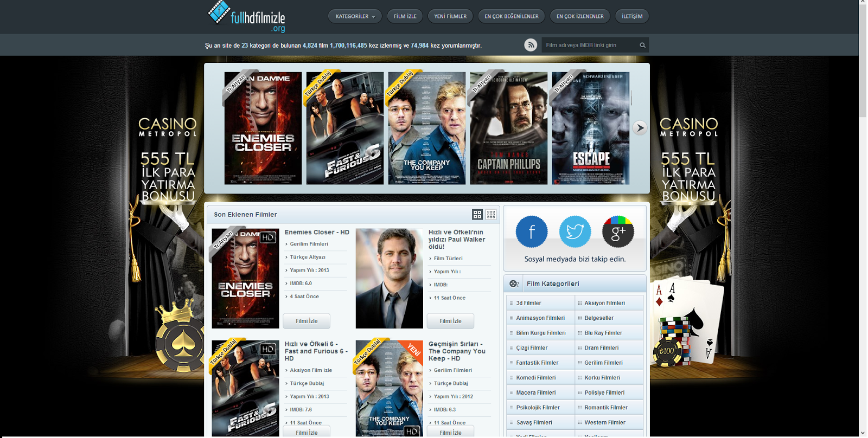Select the Savaş Filmleri category
This screenshot has width=868, height=438.
click(x=540, y=422)
